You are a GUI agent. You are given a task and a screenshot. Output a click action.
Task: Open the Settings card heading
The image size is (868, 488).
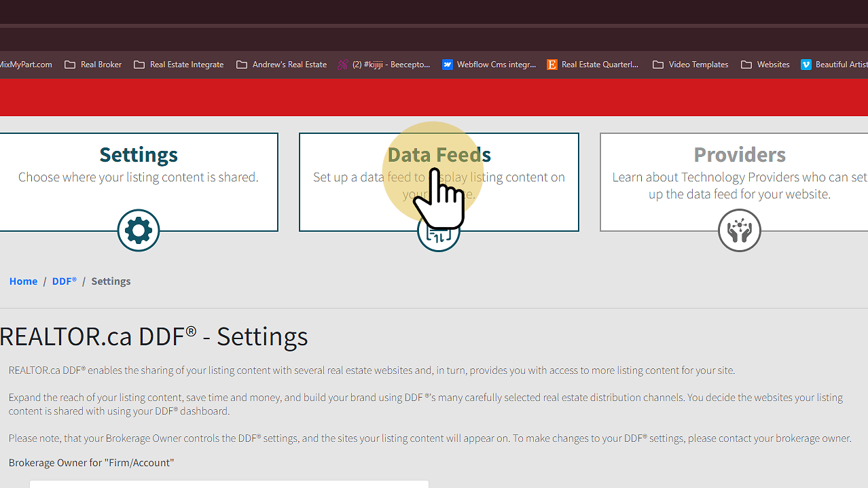tap(139, 154)
